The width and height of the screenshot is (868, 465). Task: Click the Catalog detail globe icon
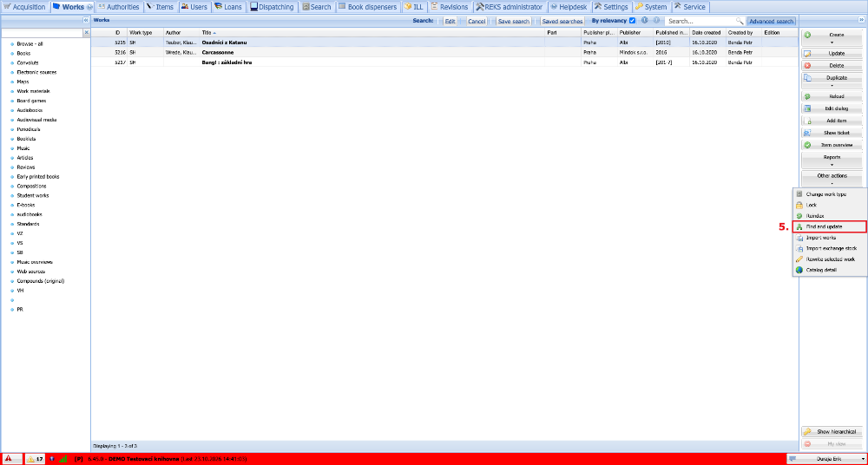coord(799,270)
